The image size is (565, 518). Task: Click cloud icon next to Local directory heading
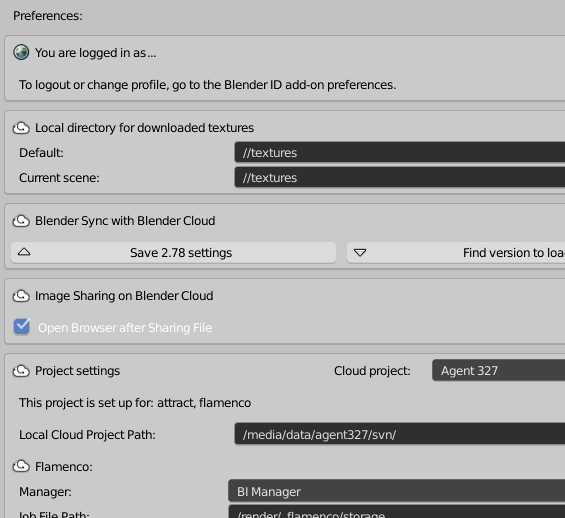point(21,128)
